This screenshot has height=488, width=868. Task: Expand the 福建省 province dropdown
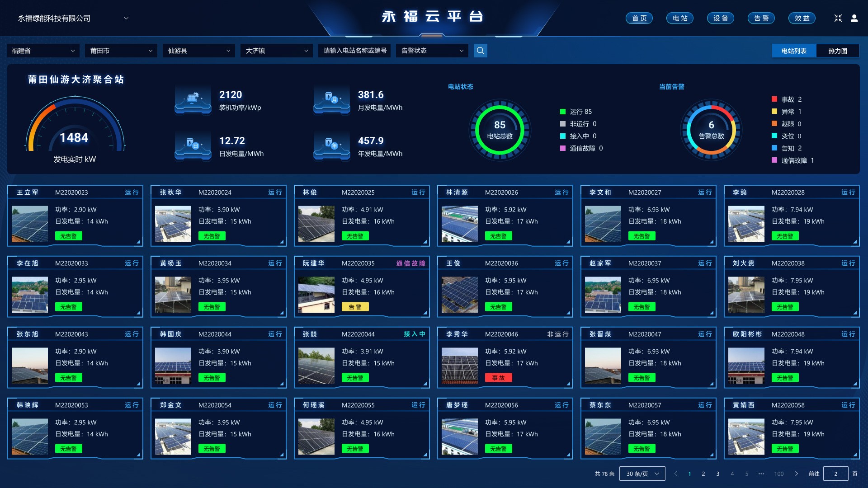tap(43, 51)
